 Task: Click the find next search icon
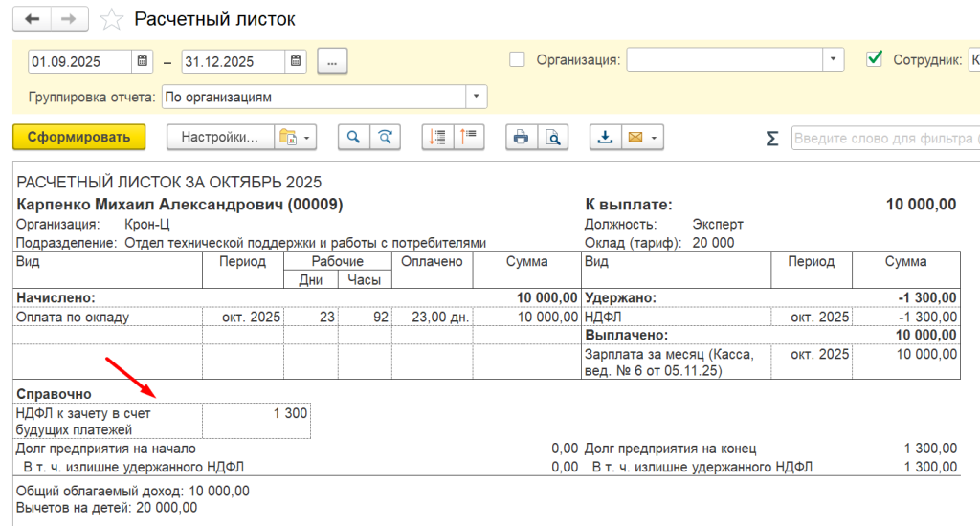[385, 138]
